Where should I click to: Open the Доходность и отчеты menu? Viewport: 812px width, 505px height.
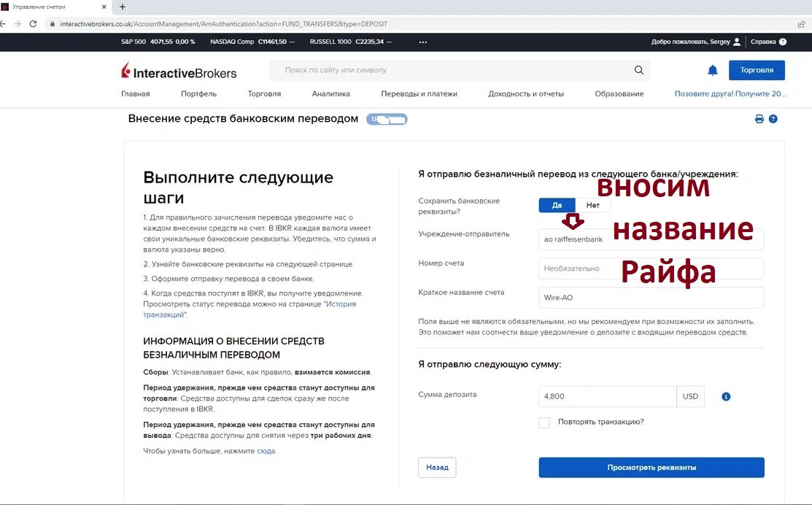[x=525, y=93]
